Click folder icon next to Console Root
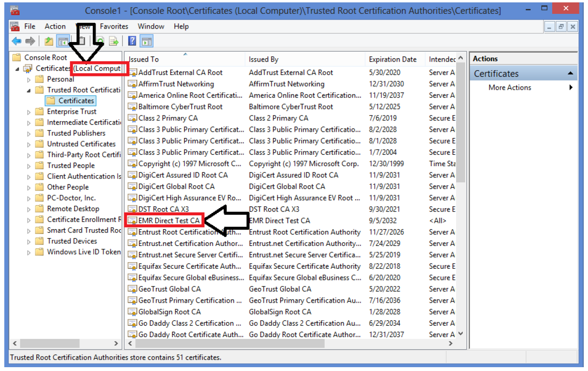Image resolution: width=588 pixels, height=371 pixels. (17, 57)
